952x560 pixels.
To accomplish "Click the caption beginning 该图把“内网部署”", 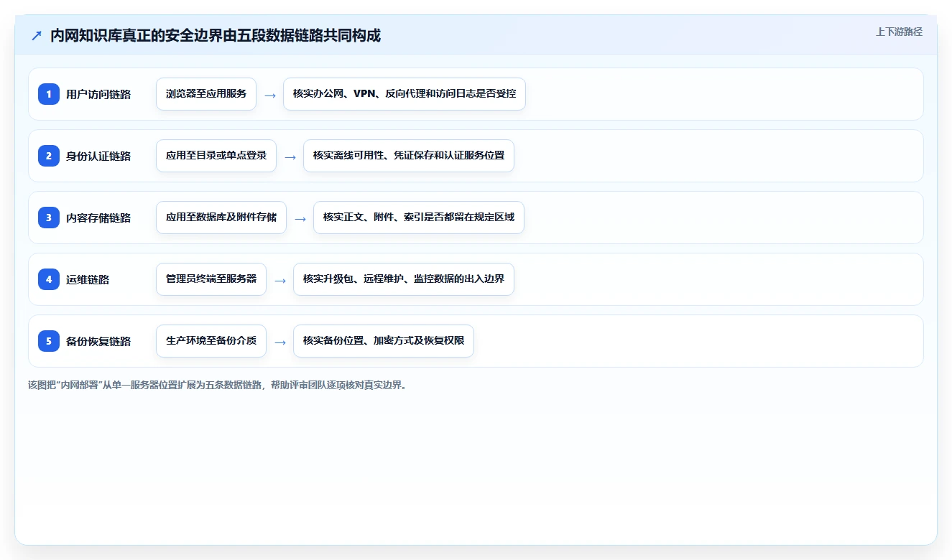I will point(218,385).
